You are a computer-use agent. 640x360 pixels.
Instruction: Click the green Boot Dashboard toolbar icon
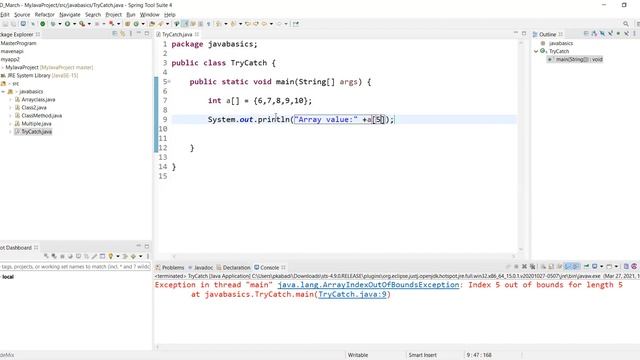pos(42,24)
